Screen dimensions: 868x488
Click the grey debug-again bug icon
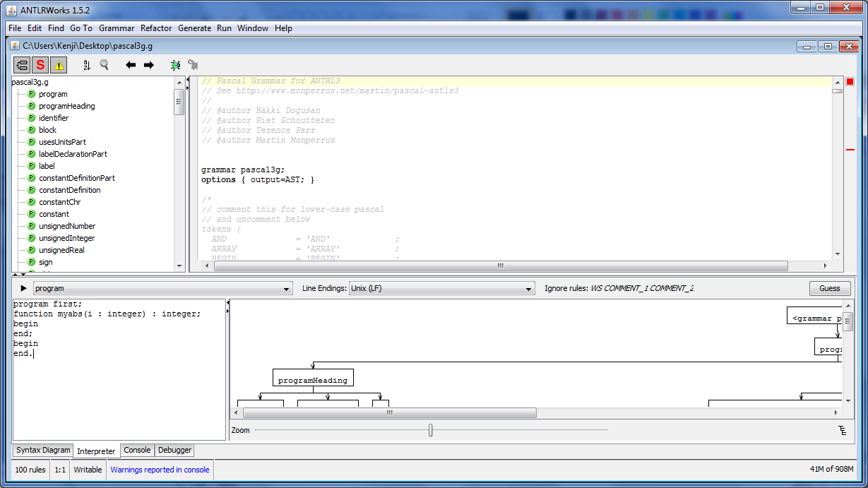tap(193, 65)
